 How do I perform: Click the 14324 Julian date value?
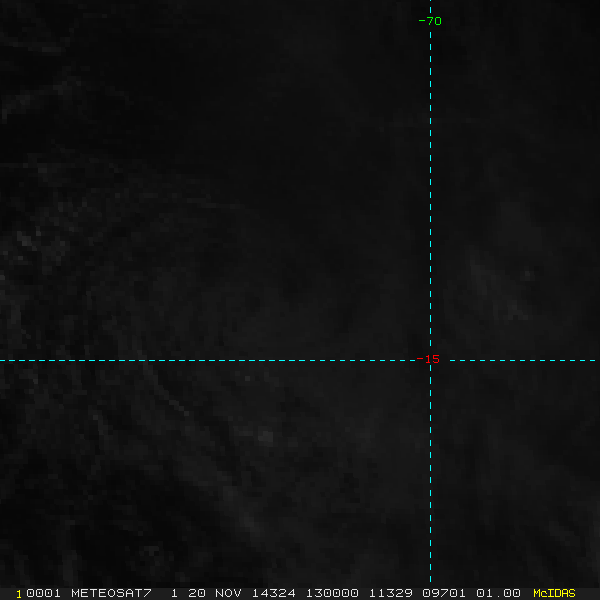273,593
